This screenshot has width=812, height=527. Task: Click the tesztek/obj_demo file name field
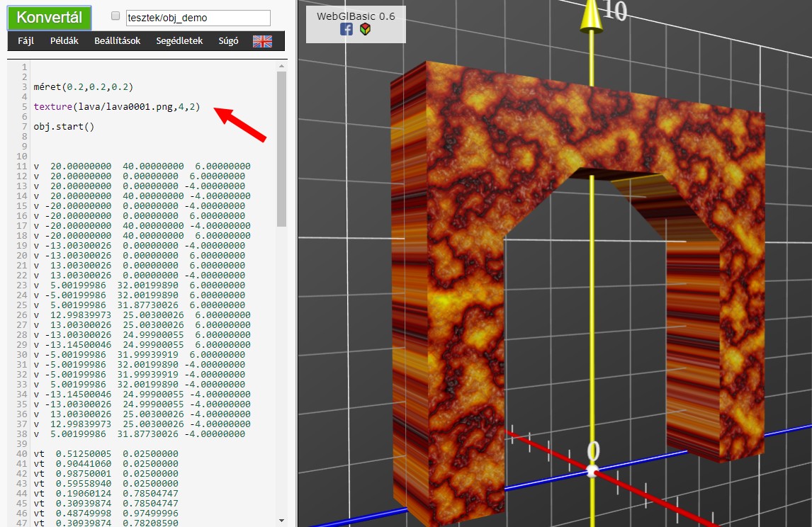click(x=198, y=18)
